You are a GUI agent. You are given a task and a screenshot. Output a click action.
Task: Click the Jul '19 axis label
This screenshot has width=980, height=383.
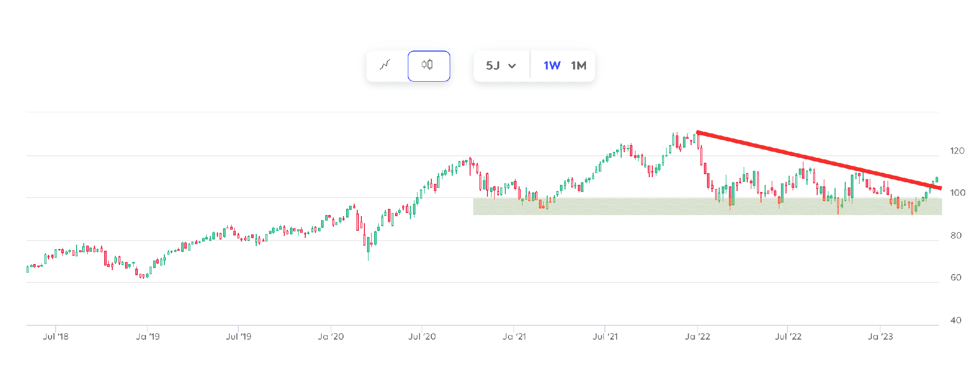coord(238,337)
